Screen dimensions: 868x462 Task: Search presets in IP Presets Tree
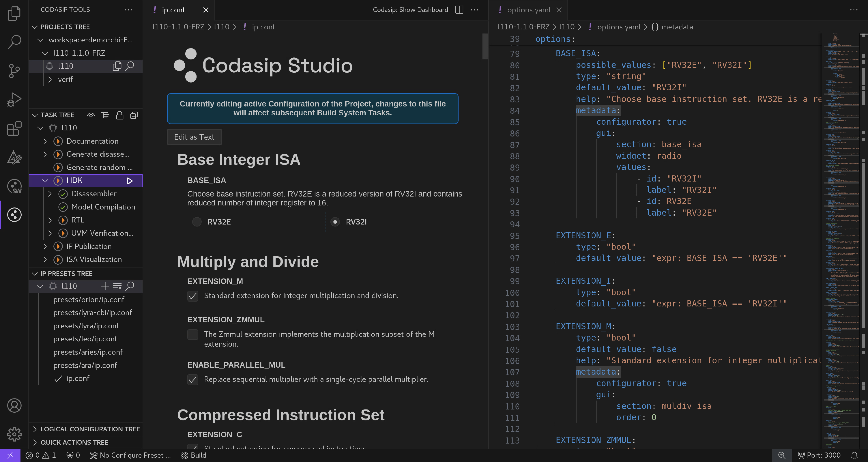tap(130, 286)
